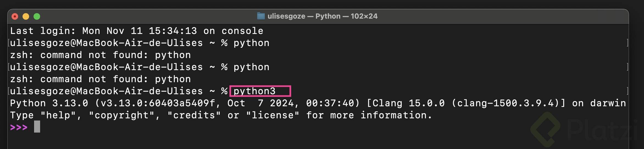Click the block cursor after the prompt

(37, 127)
